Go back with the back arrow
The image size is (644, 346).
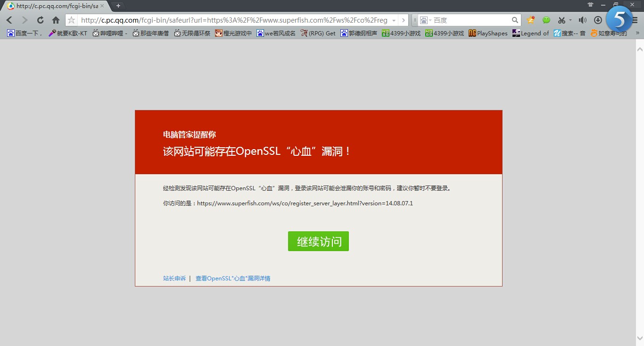click(x=9, y=20)
